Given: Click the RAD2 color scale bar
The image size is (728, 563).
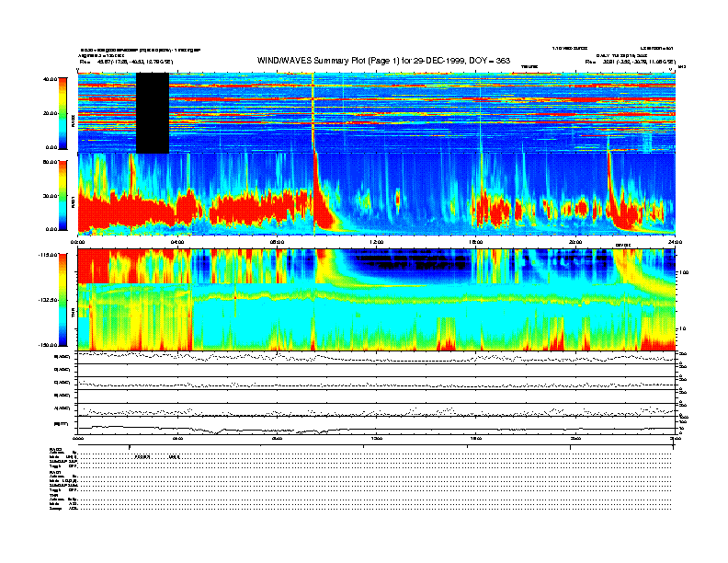Looking at the screenshot, I should click(x=63, y=113).
